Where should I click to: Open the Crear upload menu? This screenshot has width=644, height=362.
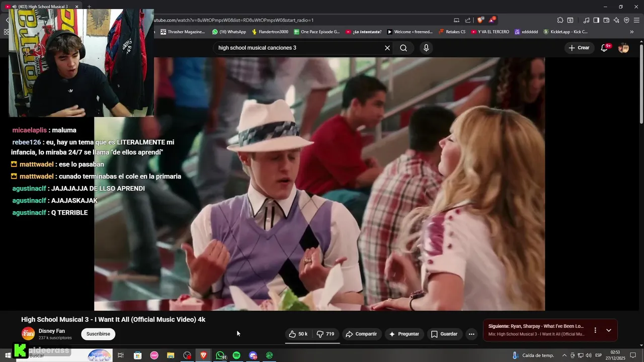579,48
